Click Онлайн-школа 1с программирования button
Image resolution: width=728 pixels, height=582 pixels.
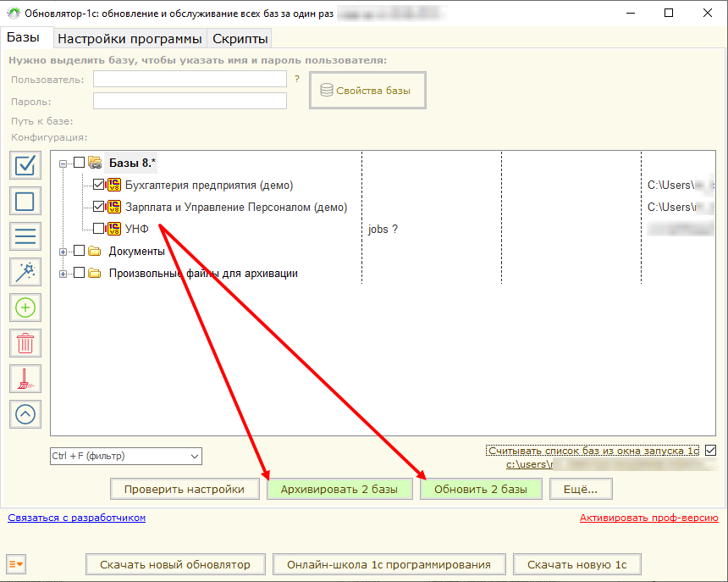389,564
